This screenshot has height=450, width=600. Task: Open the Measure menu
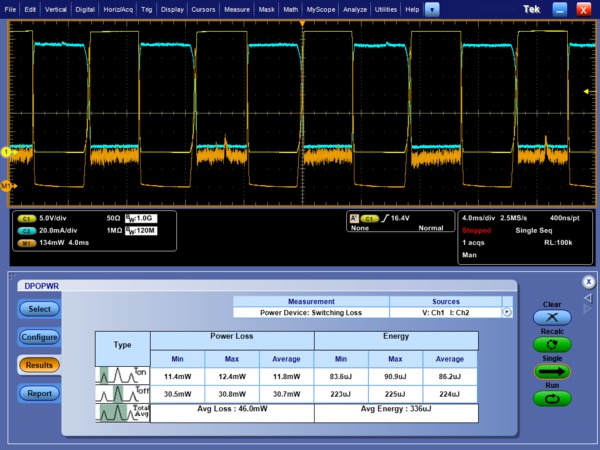(237, 8)
